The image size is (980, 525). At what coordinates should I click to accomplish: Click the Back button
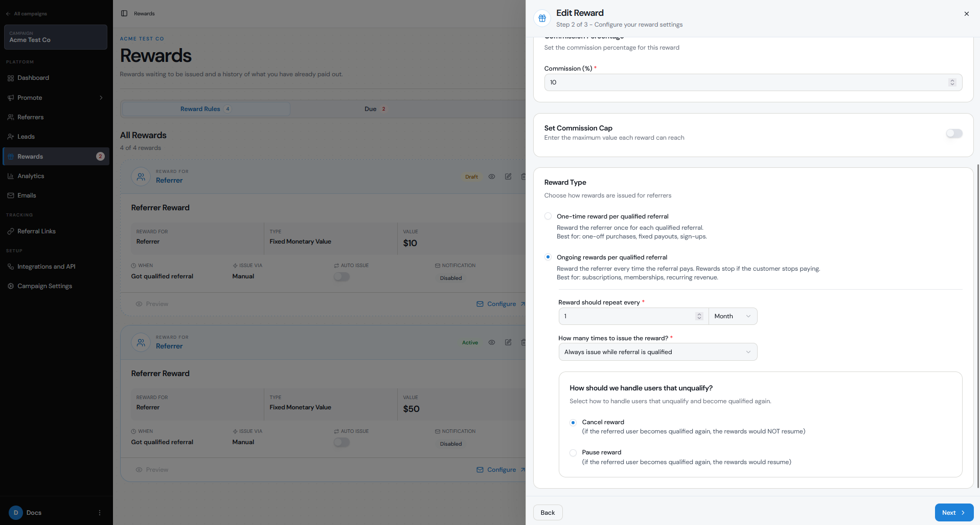548,513
